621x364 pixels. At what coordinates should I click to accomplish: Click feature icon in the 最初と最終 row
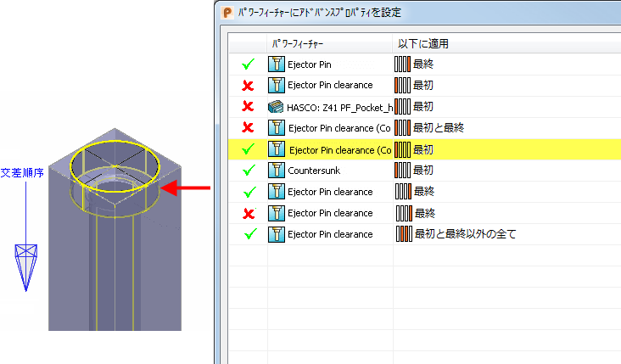point(277,127)
